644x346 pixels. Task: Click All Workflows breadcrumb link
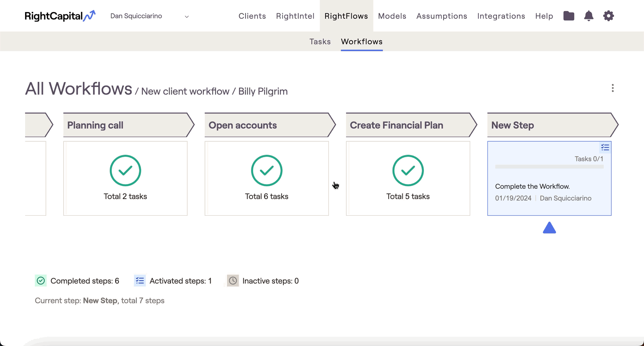point(79,89)
